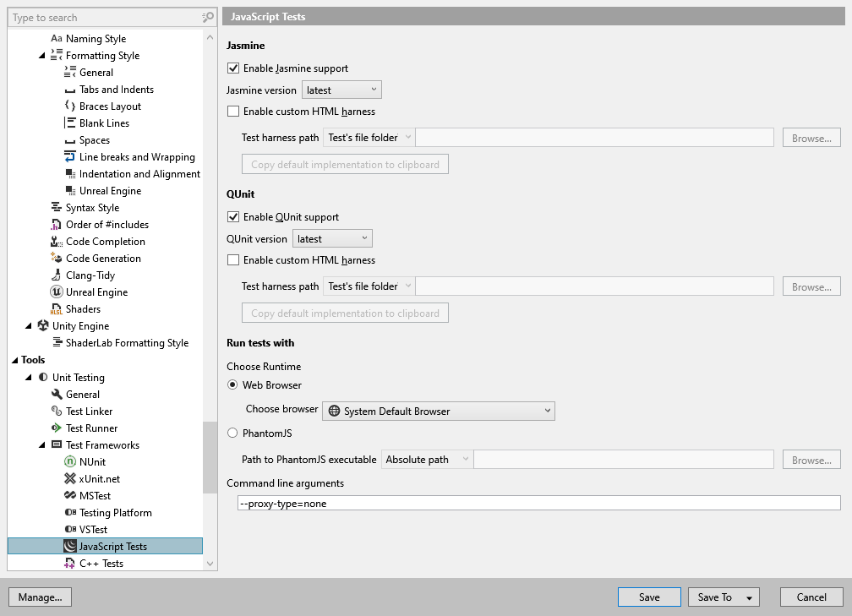Viewport: 852px width, 616px height.
Task: Open the Choose browser dropdown
Action: coord(438,411)
